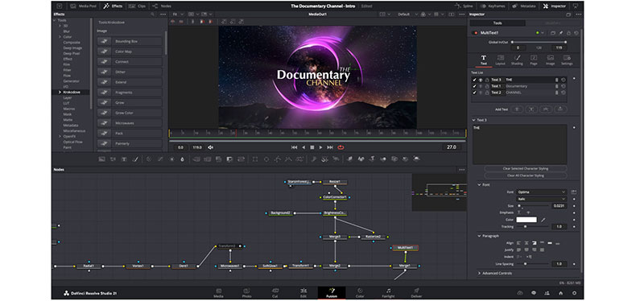The width and height of the screenshot is (644, 301).
Task: Click the current frame field showing 27.0
Action: click(x=452, y=147)
